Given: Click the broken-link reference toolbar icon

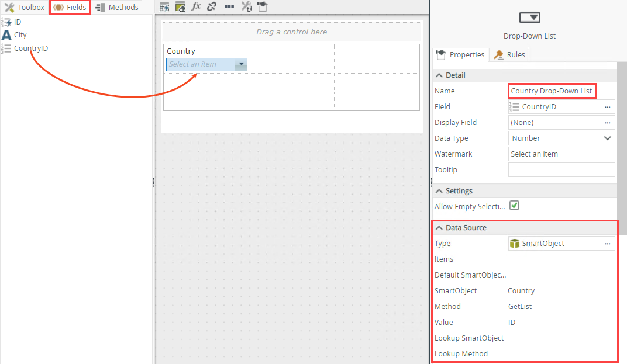Looking at the screenshot, I should [212, 6].
